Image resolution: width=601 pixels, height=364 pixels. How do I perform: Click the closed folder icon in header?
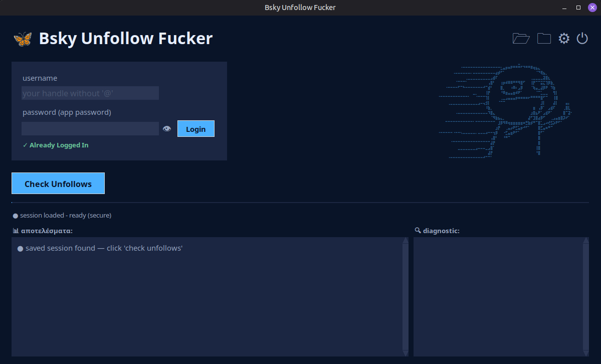coord(544,39)
